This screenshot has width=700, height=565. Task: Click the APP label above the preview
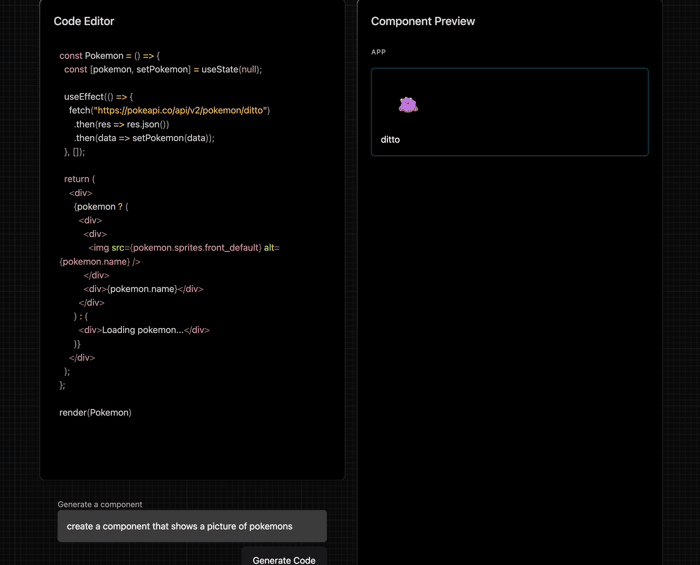(379, 52)
